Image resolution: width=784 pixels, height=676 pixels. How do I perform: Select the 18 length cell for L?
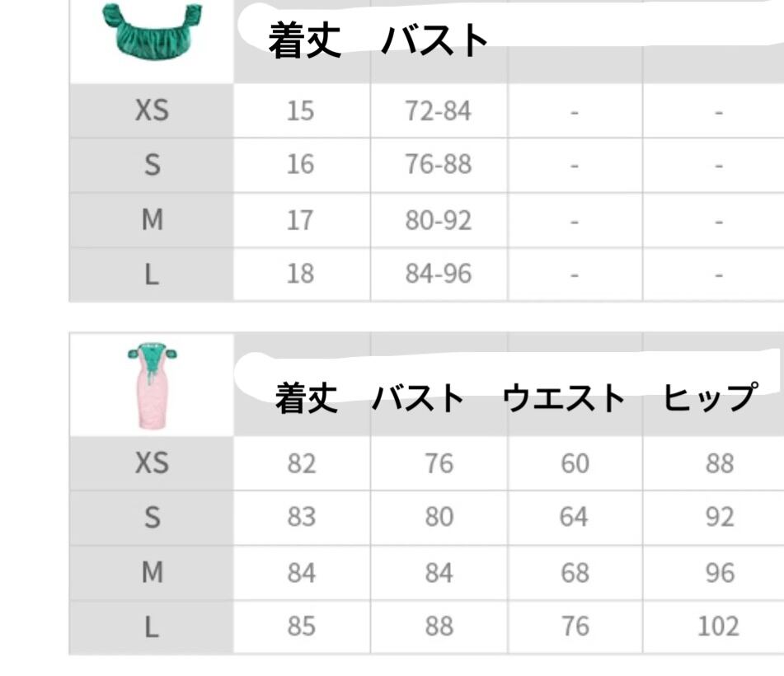tap(300, 274)
